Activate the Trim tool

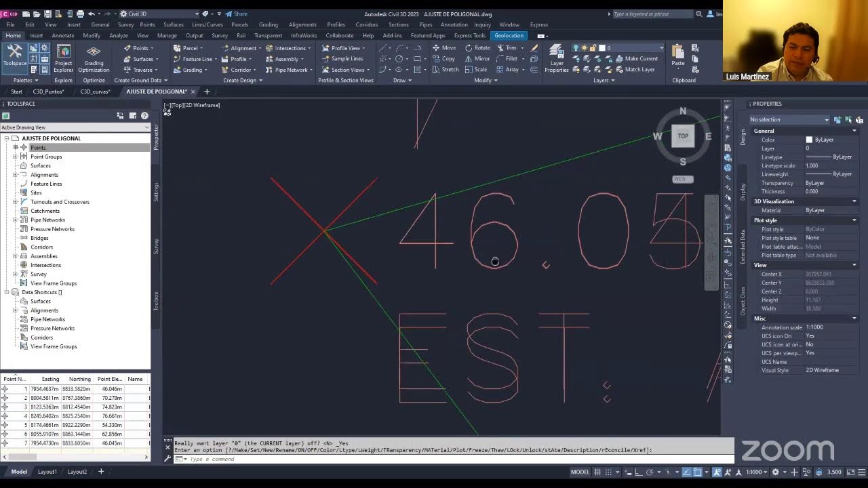[507, 48]
